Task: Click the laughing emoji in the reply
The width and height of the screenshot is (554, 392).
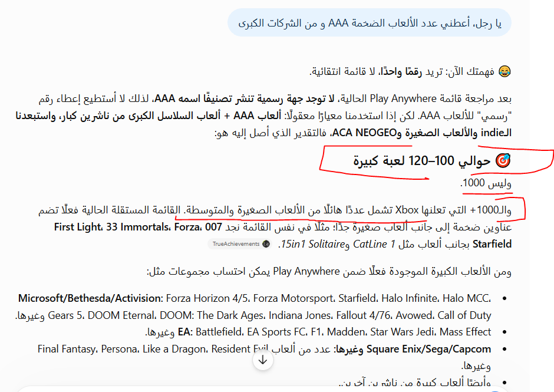Action: pyautogui.click(x=504, y=72)
